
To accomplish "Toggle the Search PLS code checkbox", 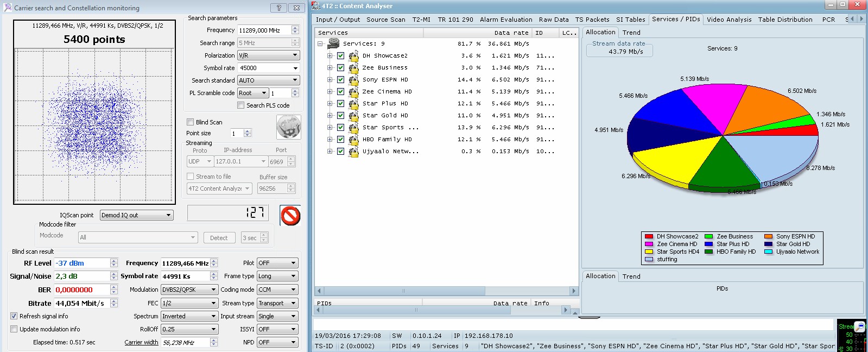I will pyautogui.click(x=240, y=105).
